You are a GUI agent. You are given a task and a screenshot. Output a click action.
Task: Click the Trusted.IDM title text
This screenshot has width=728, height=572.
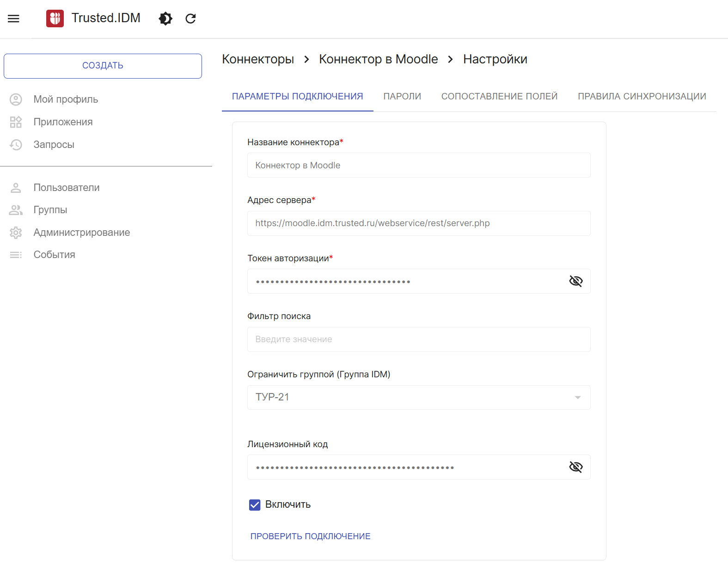(106, 18)
